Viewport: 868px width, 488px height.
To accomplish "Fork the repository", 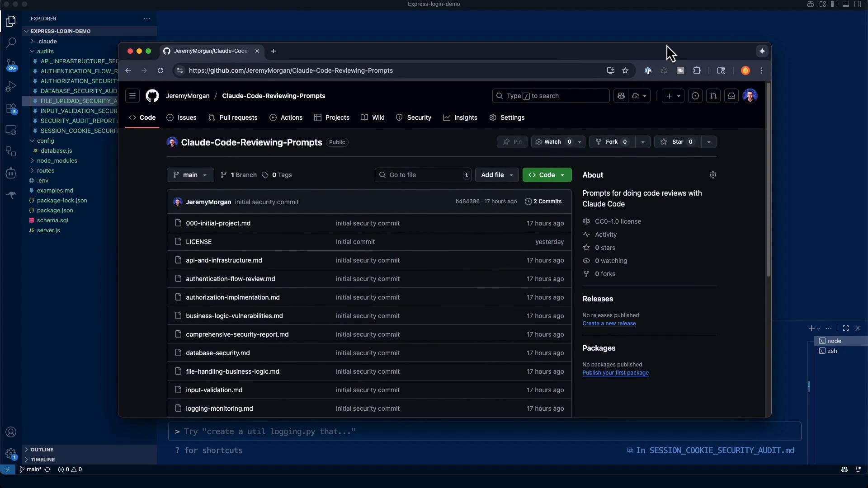I will (x=611, y=142).
